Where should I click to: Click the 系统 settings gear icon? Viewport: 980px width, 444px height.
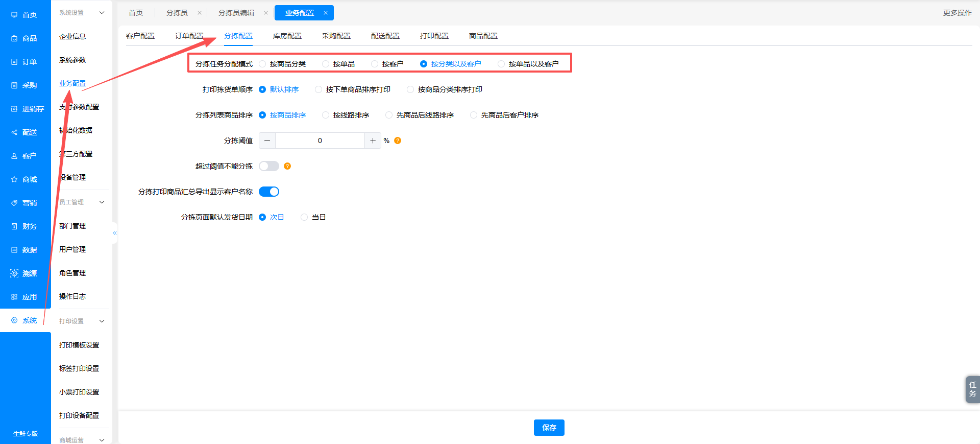(x=14, y=320)
